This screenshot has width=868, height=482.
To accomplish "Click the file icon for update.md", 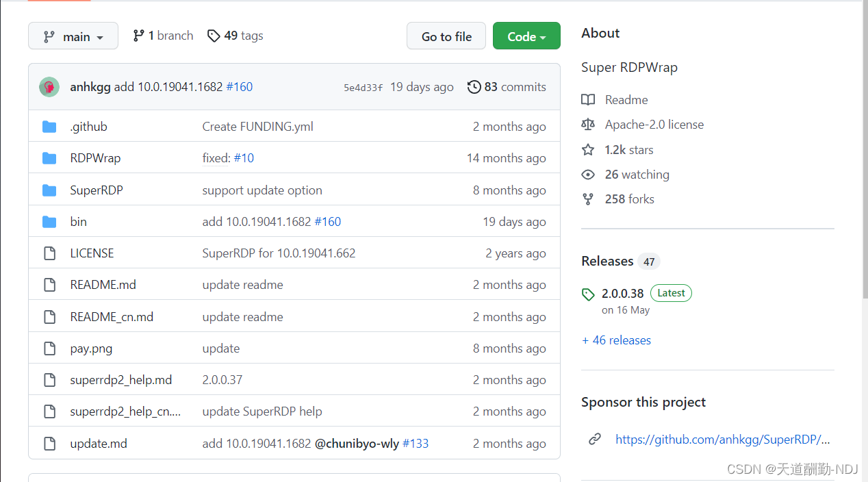I will (x=49, y=444).
